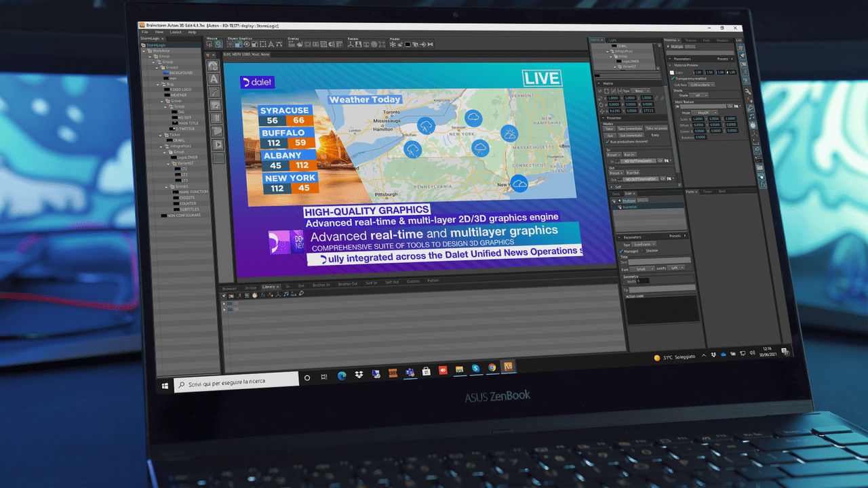
Task: Click the white Color swatch in Material
Action: pyautogui.click(x=672, y=73)
